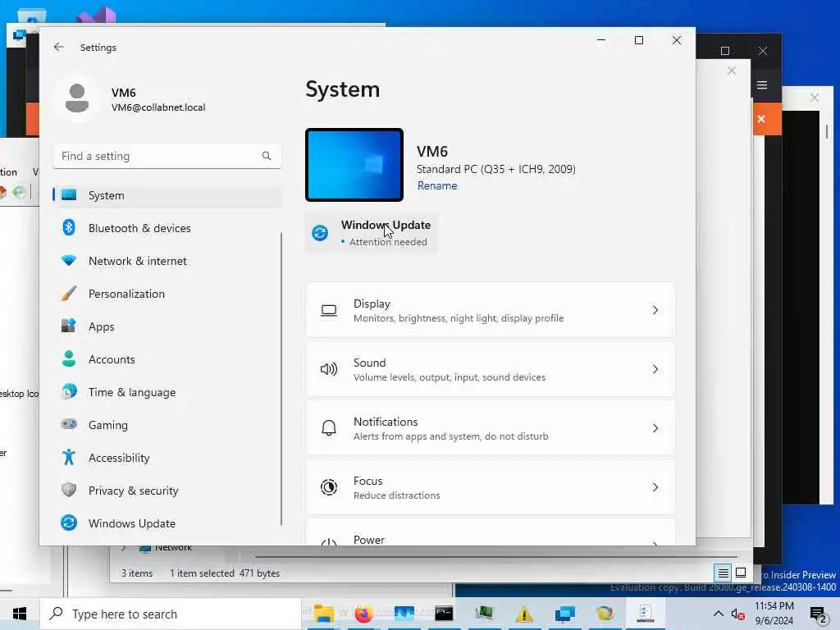Image resolution: width=840 pixels, height=630 pixels.
Task: Open hamburger menu in background window
Action: pyautogui.click(x=762, y=85)
